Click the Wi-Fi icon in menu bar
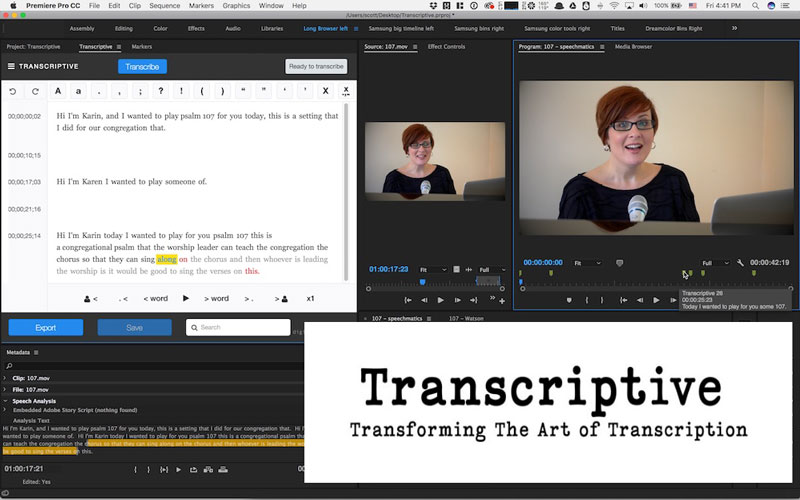This screenshot has height=500, width=800. pyautogui.click(x=614, y=6)
